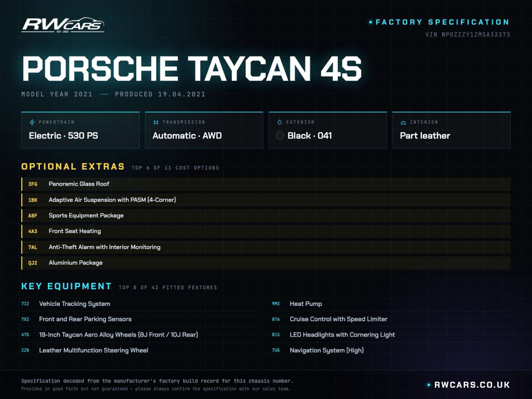This screenshot has height=399, width=532.
Task: Click the RW Cars logo
Action: pyautogui.click(x=63, y=25)
